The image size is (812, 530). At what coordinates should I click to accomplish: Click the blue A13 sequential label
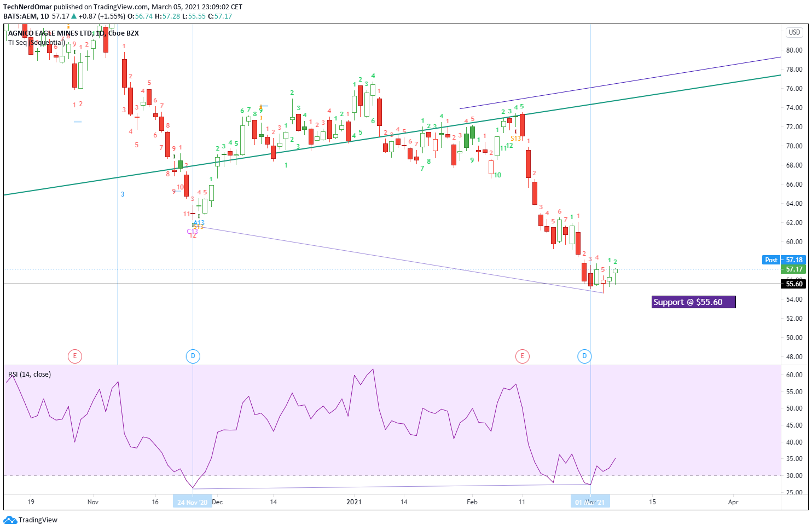pos(199,223)
